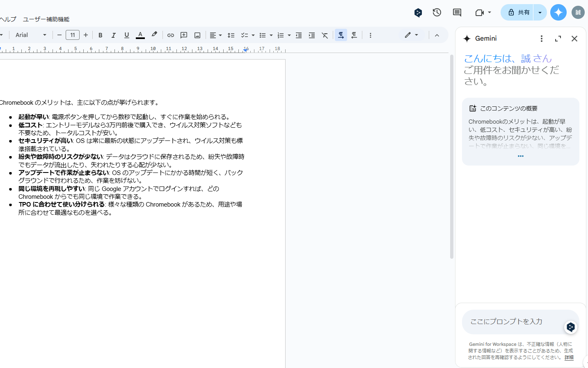Screen dimensions: 588x368
Task: Click the document vertical scrollbar
Action: click(452, 156)
